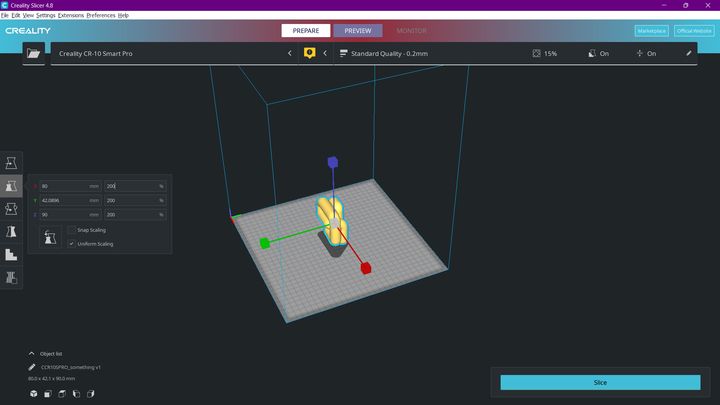This screenshot has width=720, height=405.
Task: Click the X scale percent field
Action: tap(135, 186)
